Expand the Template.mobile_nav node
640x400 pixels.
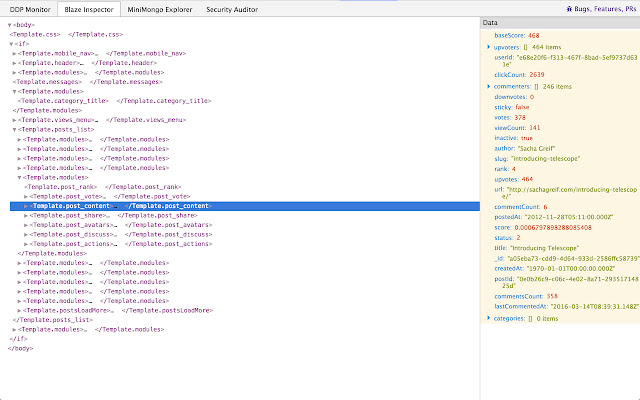(x=15, y=53)
